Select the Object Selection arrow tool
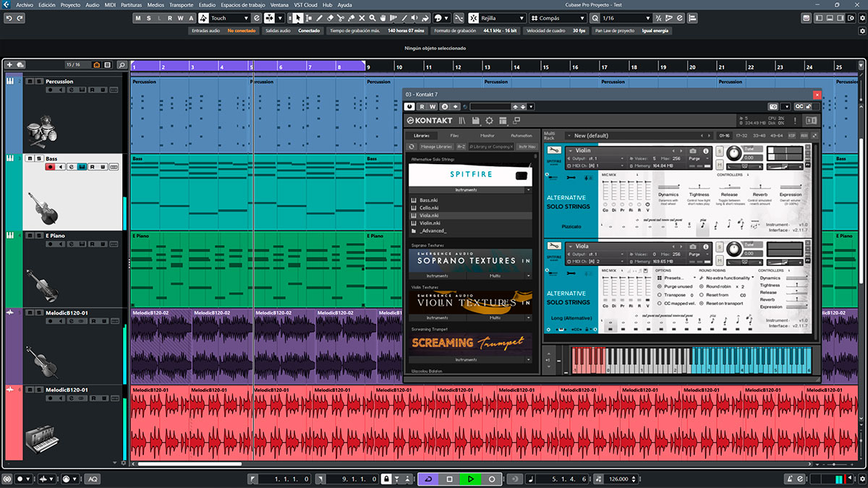Image resolution: width=868 pixels, height=488 pixels. click(299, 18)
